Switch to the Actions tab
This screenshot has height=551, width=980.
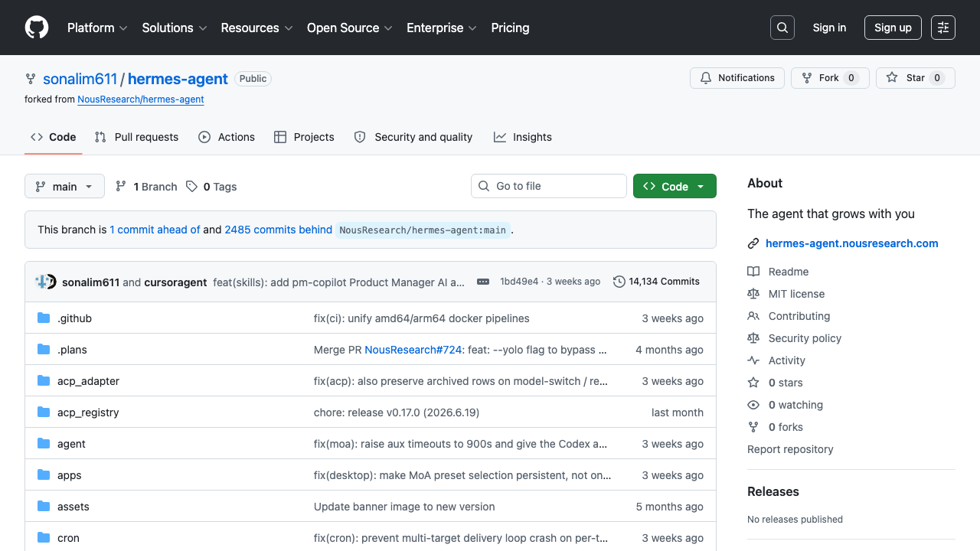(227, 137)
